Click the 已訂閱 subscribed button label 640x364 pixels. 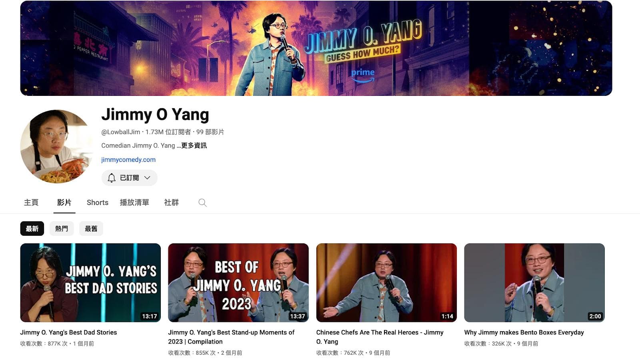coord(130,178)
